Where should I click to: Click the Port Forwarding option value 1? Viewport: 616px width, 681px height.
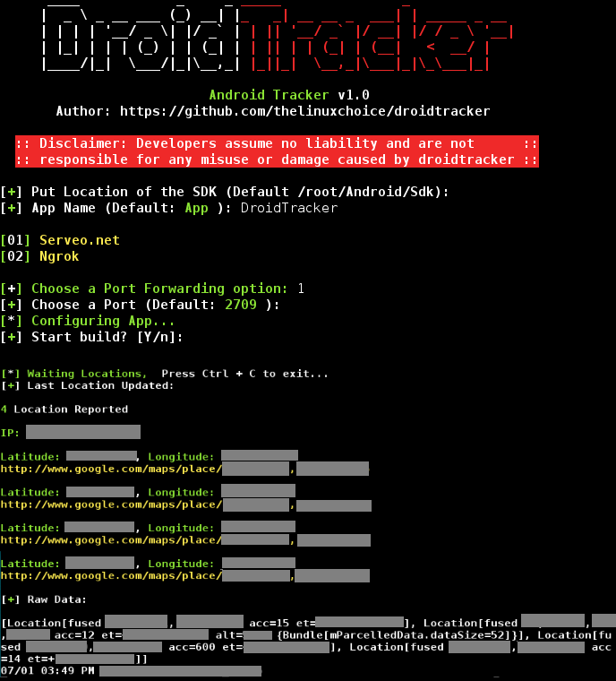click(x=301, y=289)
